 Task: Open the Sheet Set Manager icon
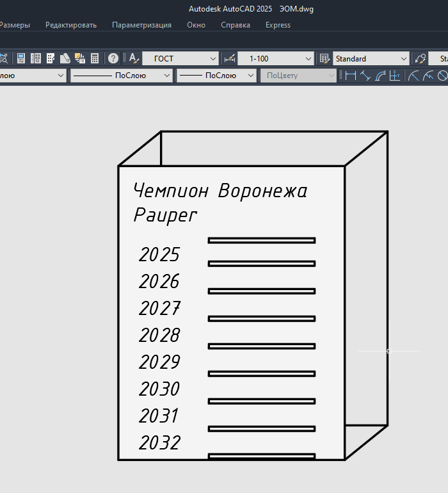click(65, 58)
